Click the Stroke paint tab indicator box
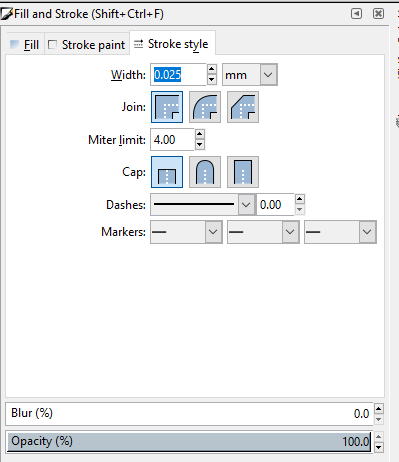 point(52,44)
